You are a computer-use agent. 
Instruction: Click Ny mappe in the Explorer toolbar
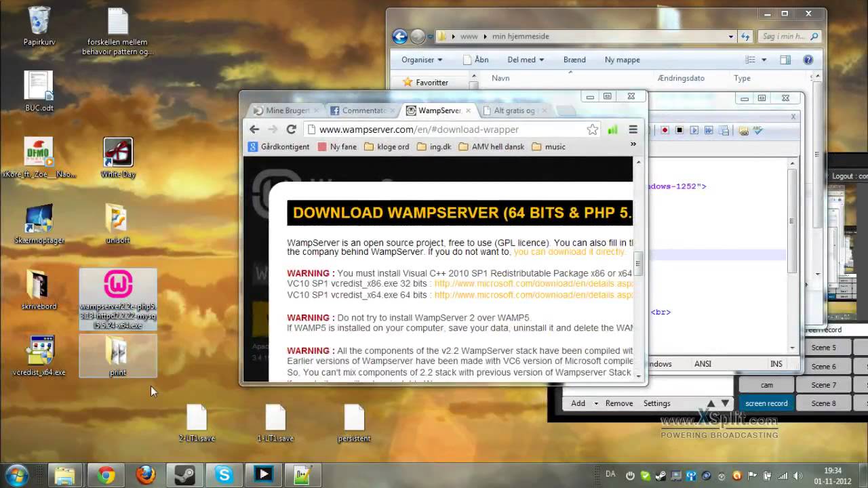click(x=623, y=60)
